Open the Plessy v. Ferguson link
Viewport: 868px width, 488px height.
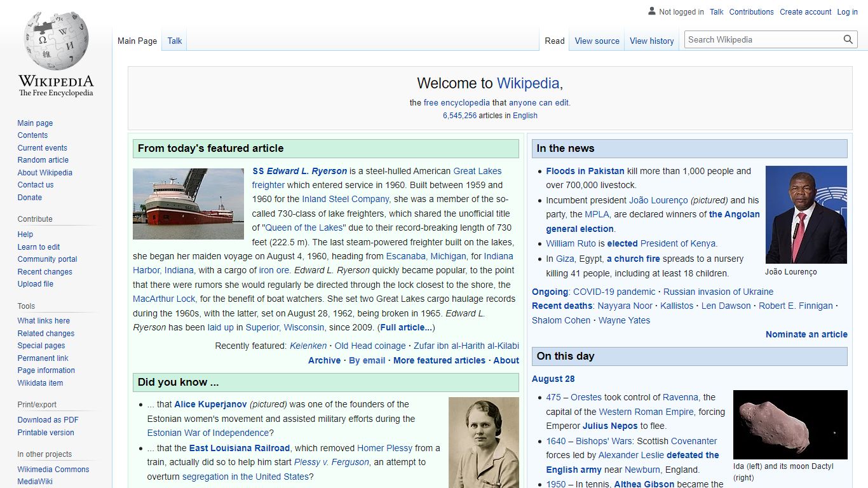(x=332, y=462)
